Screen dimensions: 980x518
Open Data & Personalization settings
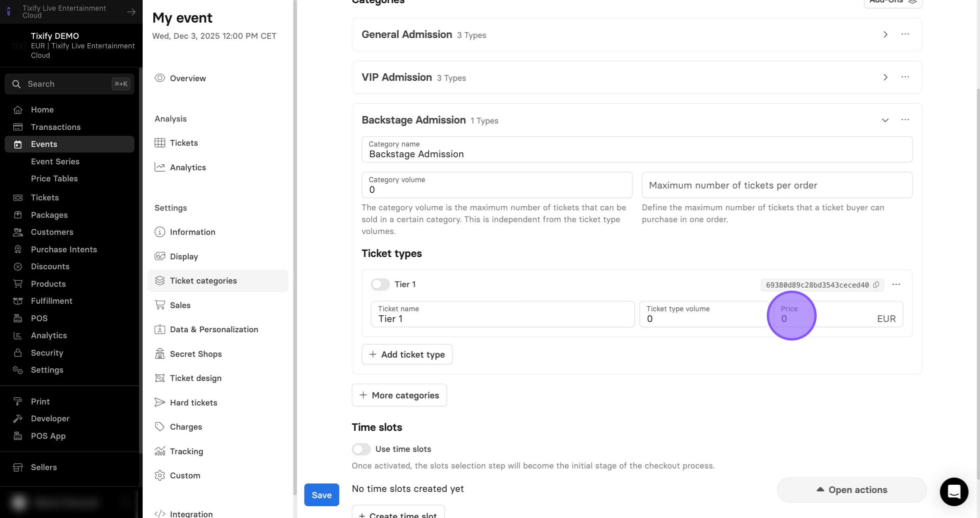pos(218,329)
